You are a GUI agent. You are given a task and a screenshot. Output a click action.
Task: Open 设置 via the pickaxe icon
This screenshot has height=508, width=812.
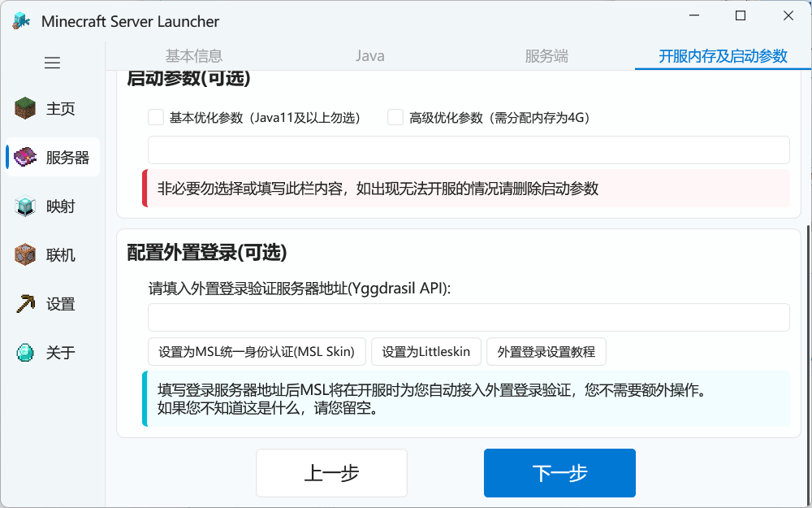point(26,304)
